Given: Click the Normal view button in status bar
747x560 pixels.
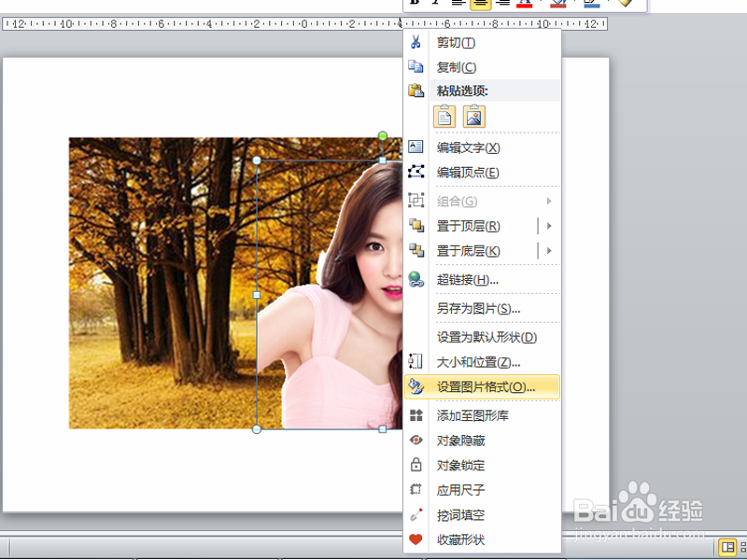Looking at the screenshot, I should coord(726,547).
